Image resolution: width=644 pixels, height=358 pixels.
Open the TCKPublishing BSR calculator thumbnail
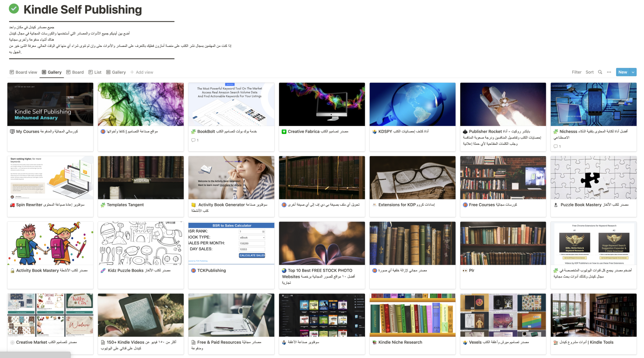(231, 243)
